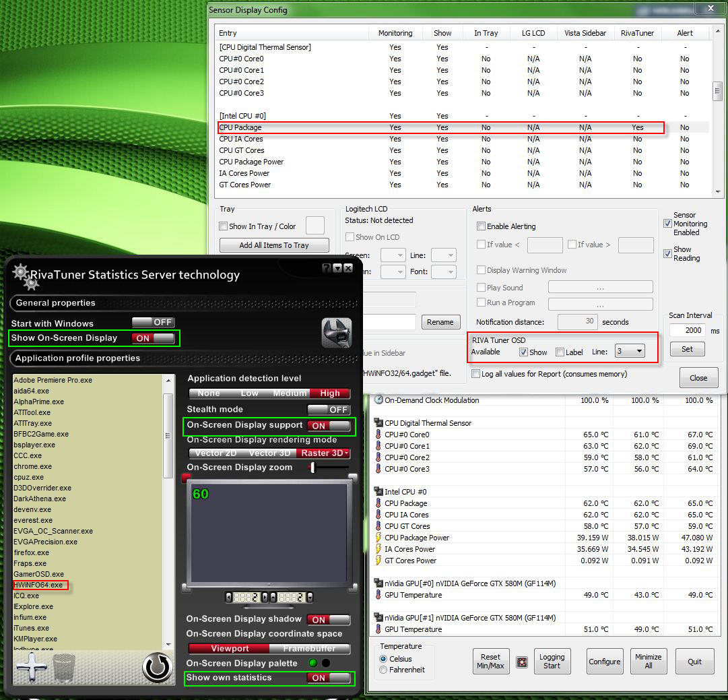Click the fan icon button beside Reset Min/Max

pyautogui.click(x=522, y=662)
